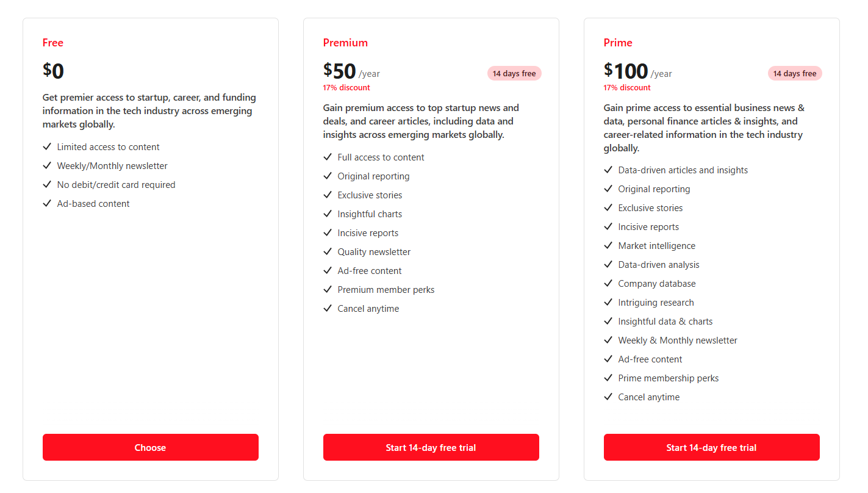Click the Choose button in Free plan
This screenshot has width=868, height=493.
pos(150,447)
